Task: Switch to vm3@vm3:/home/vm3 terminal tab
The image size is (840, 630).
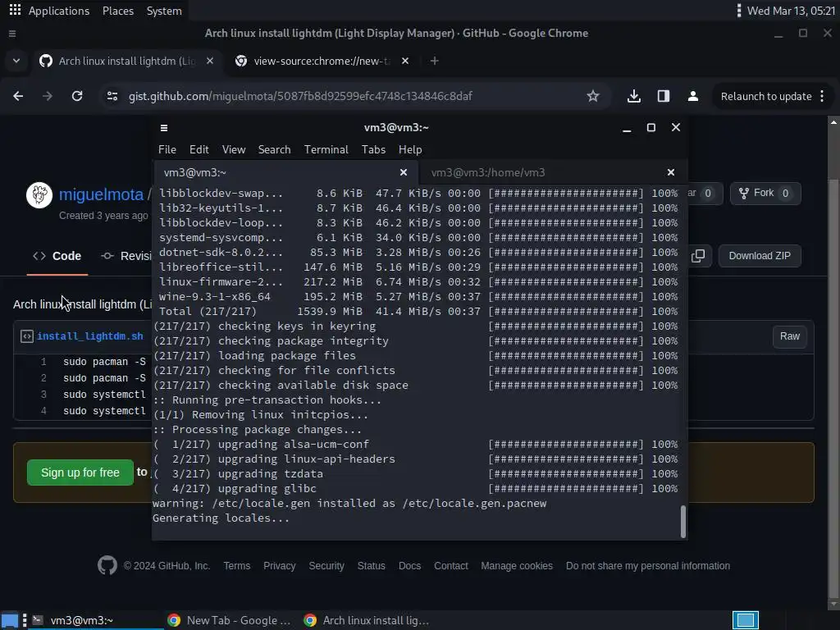Action: pyautogui.click(x=552, y=172)
